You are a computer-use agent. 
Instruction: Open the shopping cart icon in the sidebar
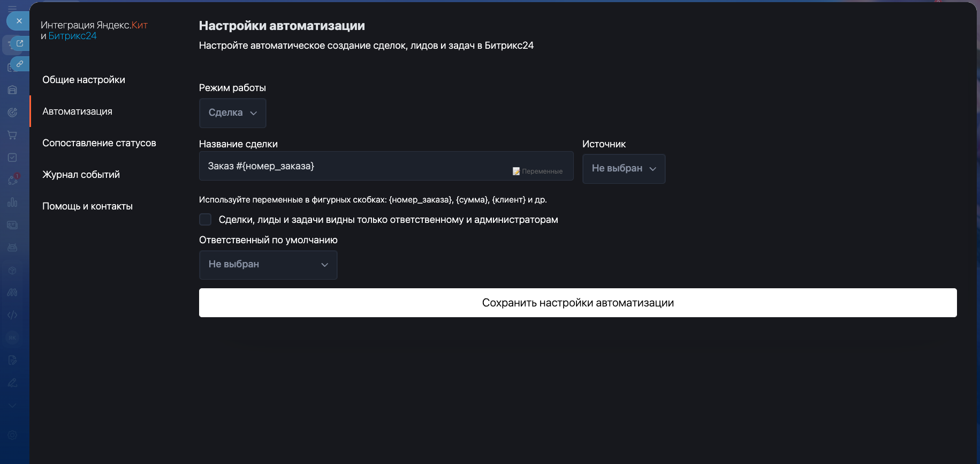[12, 135]
